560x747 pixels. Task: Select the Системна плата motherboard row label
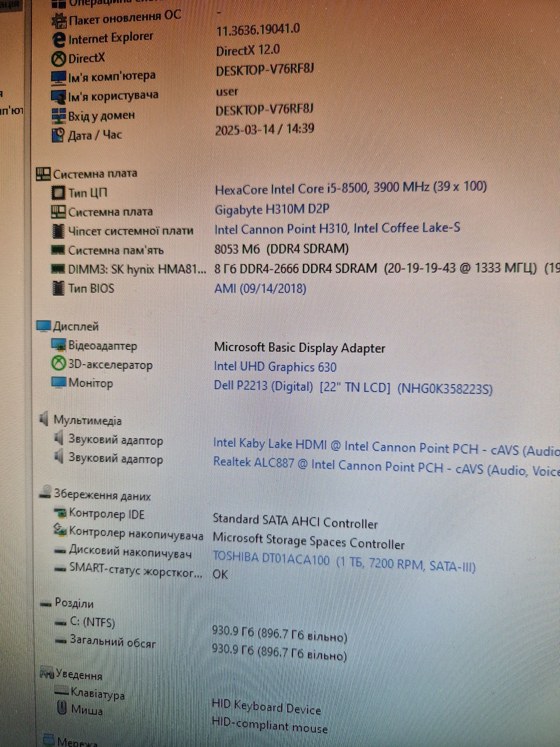click(111, 212)
